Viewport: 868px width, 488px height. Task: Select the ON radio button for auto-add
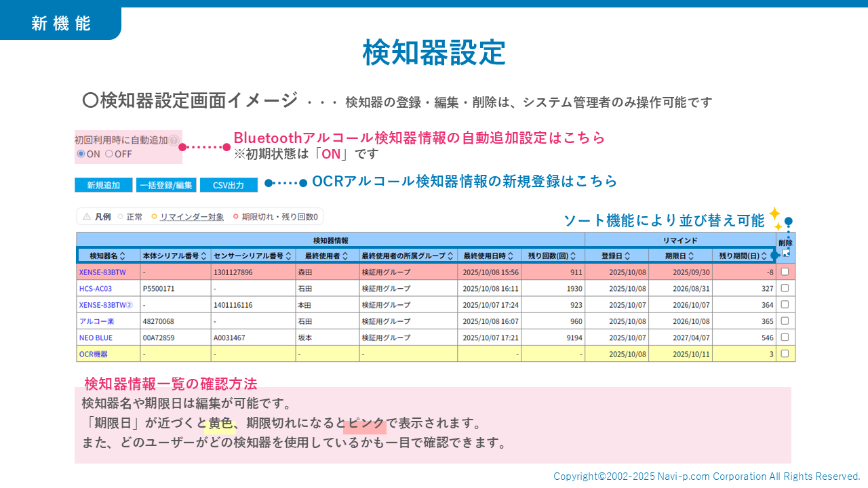point(81,154)
